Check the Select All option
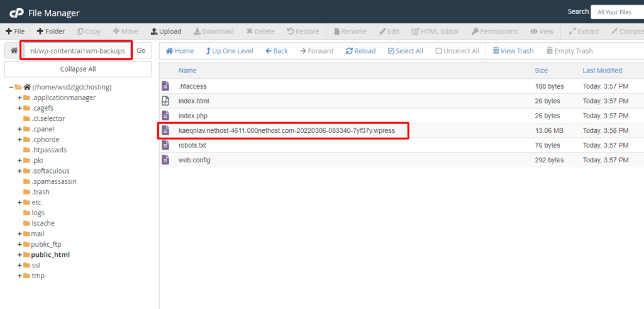 click(x=405, y=51)
